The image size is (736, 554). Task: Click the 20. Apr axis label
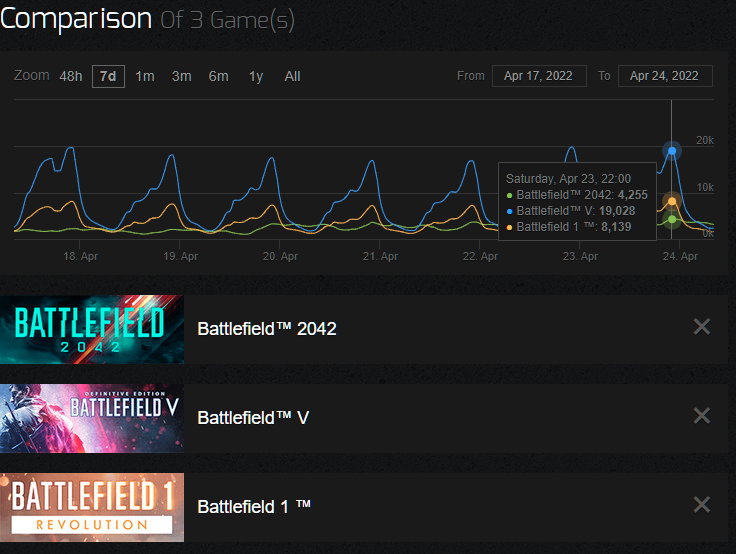coord(280,256)
